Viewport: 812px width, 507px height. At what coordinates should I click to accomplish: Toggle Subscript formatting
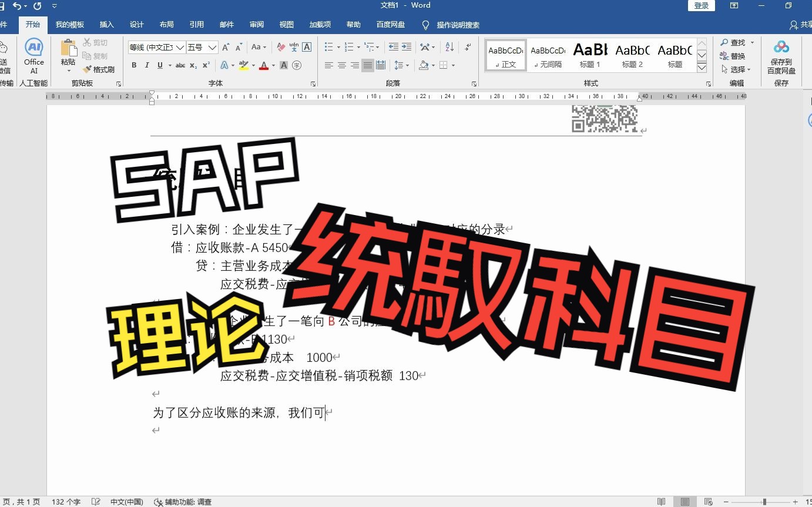pos(193,65)
